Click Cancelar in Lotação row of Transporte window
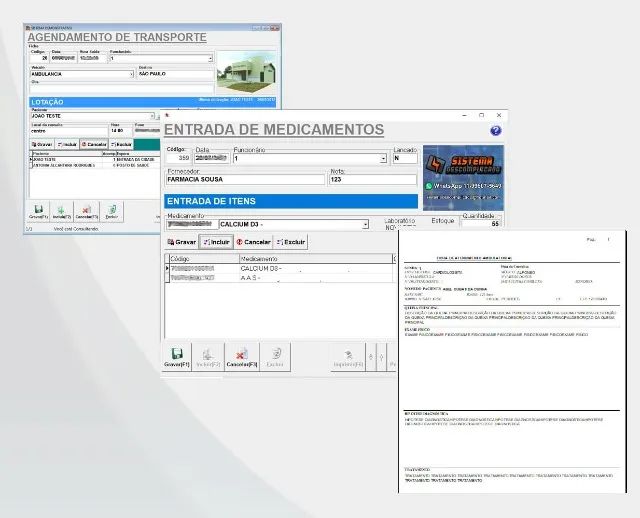The width and height of the screenshot is (640, 518). [x=94, y=145]
